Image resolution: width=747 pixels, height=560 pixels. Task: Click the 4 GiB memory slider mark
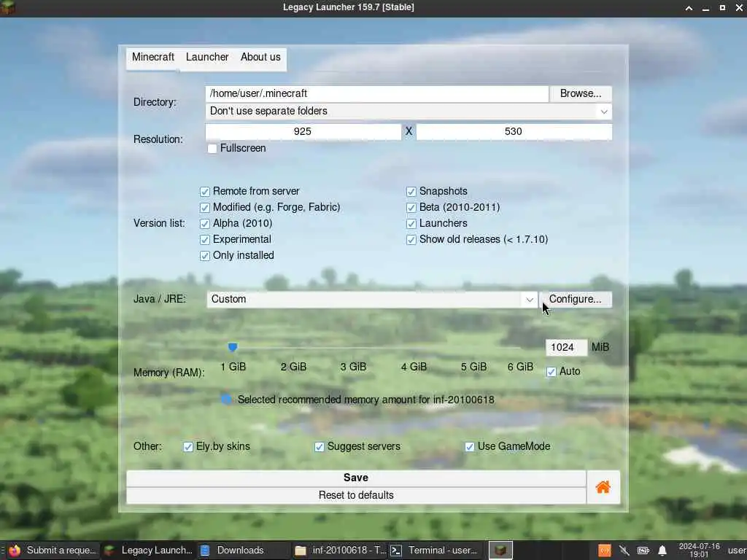point(414,367)
